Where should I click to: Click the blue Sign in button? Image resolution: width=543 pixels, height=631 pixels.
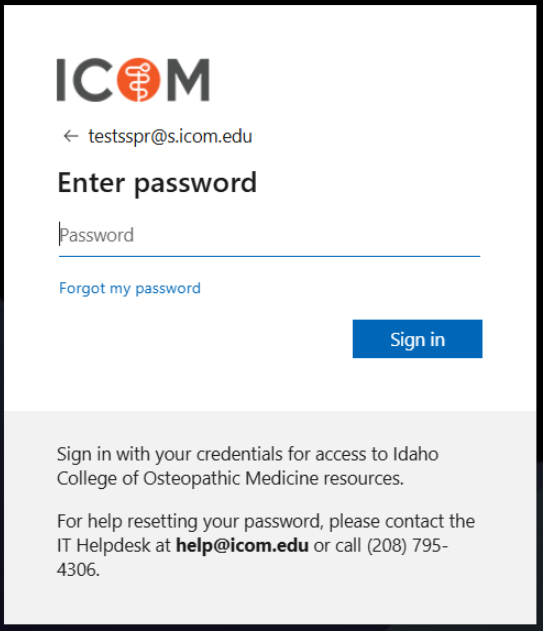point(417,339)
